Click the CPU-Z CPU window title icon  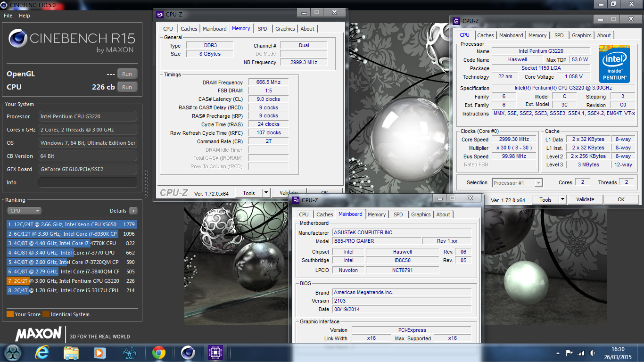(456, 21)
